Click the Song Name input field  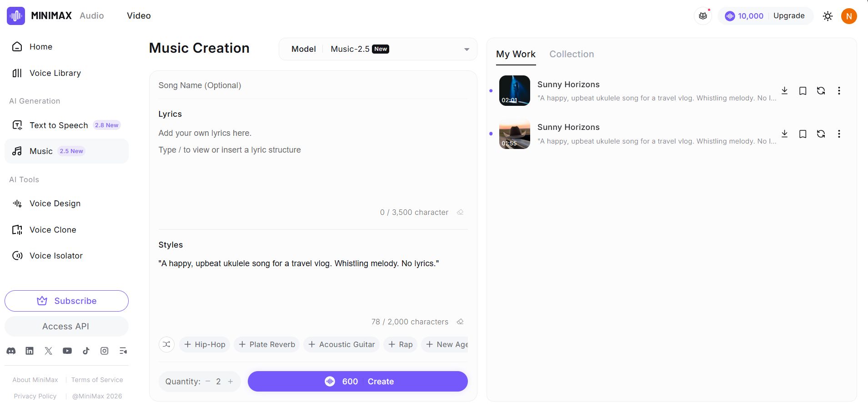tap(313, 85)
